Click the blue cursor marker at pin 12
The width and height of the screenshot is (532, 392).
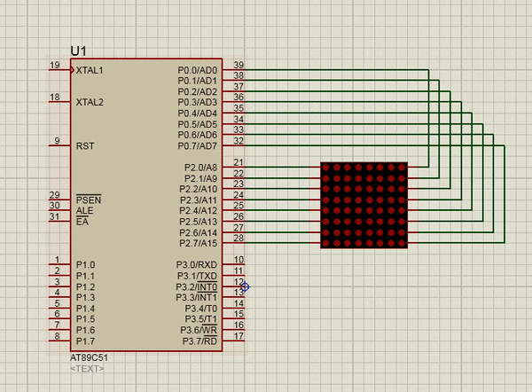coord(245,286)
